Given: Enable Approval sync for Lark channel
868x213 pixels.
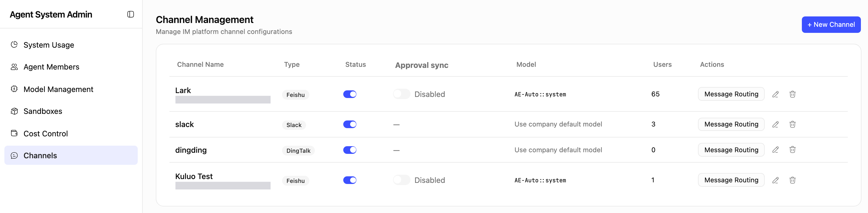Looking at the screenshot, I should coord(401,94).
